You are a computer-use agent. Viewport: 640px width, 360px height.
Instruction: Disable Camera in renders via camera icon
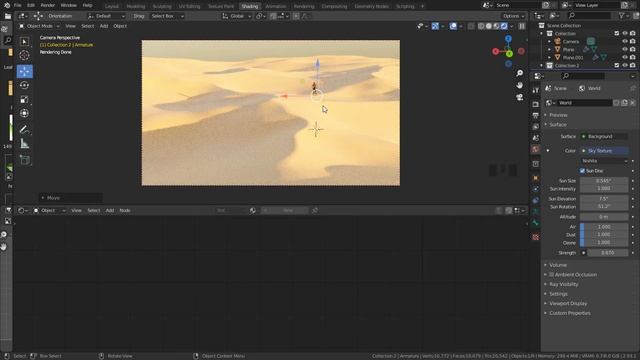click(x=633, y=41)
